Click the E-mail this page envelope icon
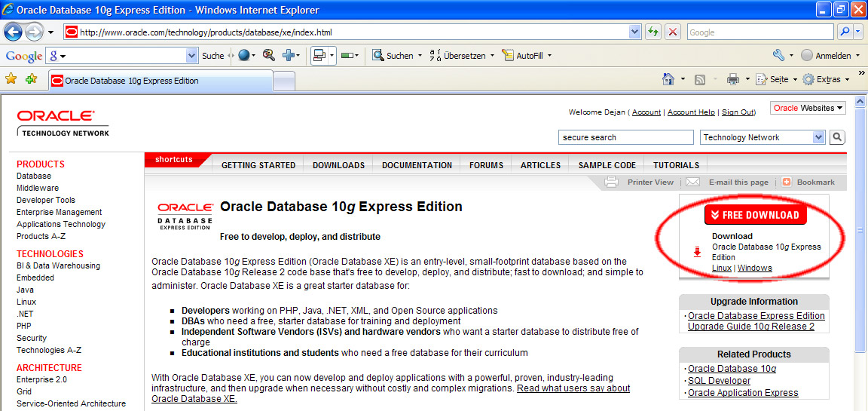The width and height of the screenshot is (868, 411). pos(693,182)
